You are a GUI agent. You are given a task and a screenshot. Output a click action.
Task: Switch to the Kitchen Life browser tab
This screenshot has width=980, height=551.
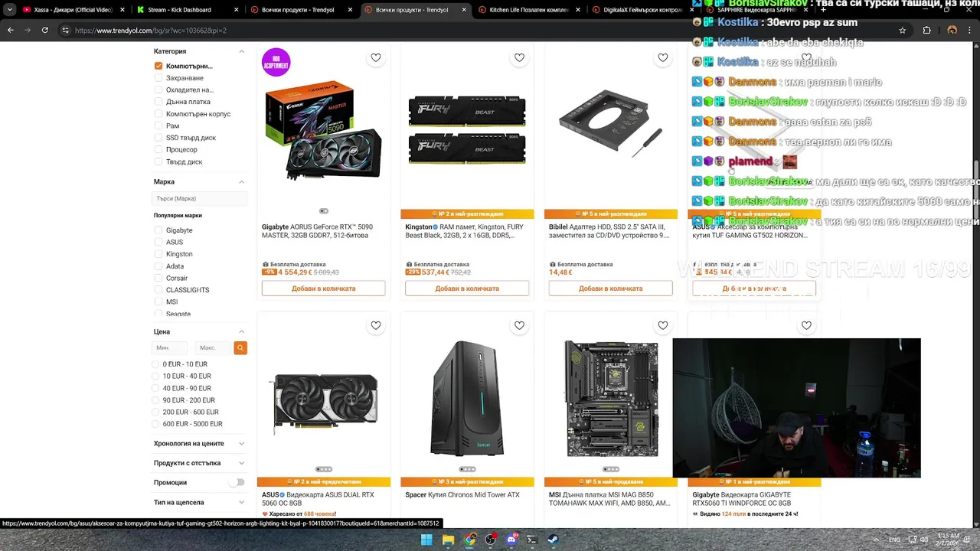(528, 10)
